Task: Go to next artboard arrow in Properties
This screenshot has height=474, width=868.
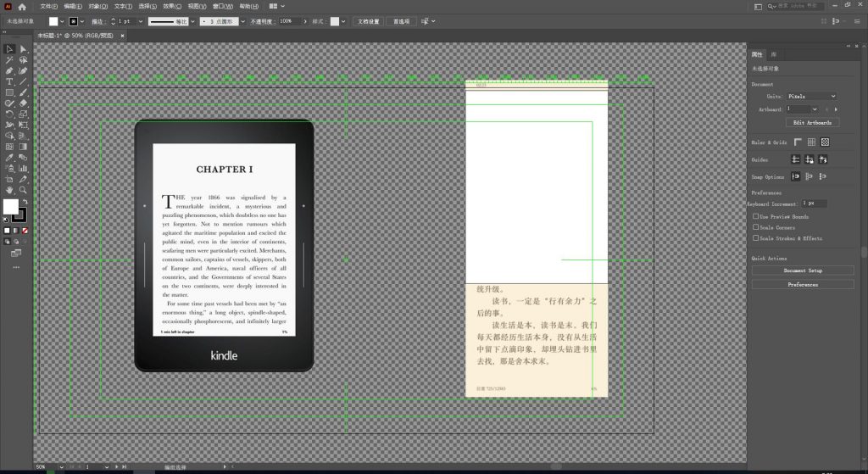Action: (x=836, y=109)
